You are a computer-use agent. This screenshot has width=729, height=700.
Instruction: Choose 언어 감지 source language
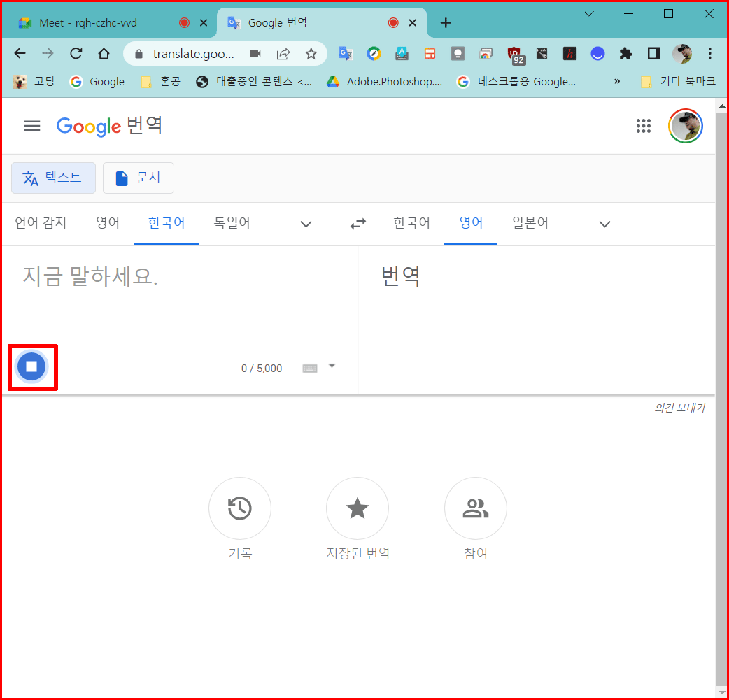41,223
